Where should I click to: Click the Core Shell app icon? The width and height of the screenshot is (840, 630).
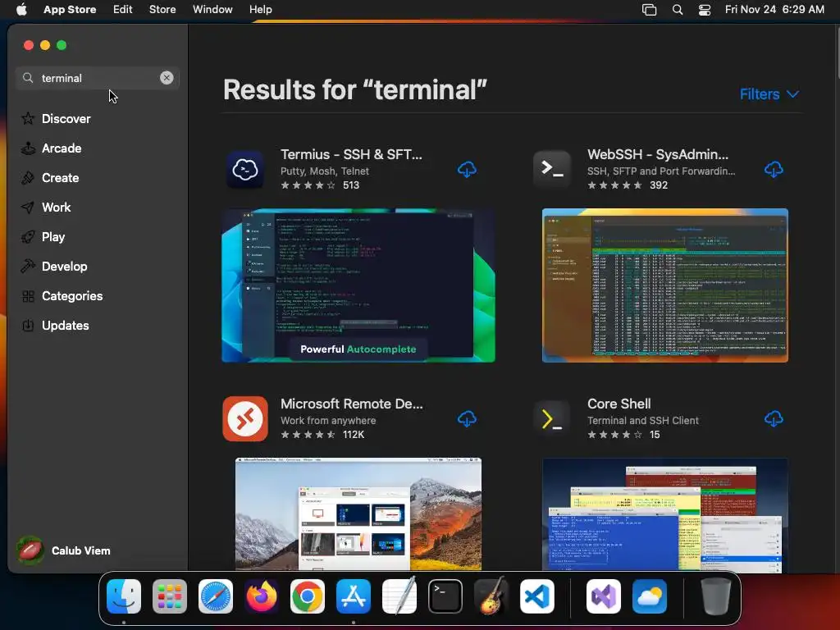[552, 419]
